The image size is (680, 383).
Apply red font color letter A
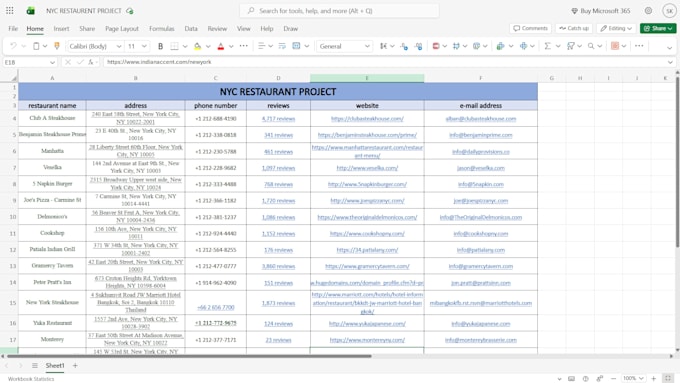pos(221,46)
